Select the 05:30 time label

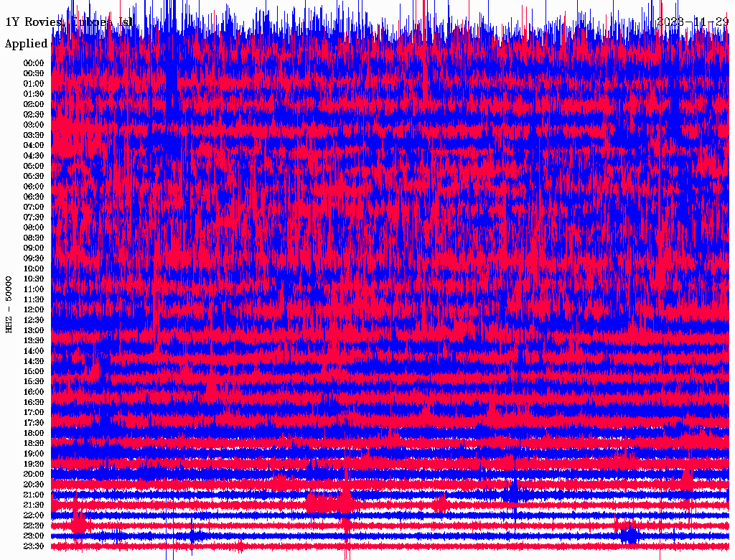click(x=34, y=177)
